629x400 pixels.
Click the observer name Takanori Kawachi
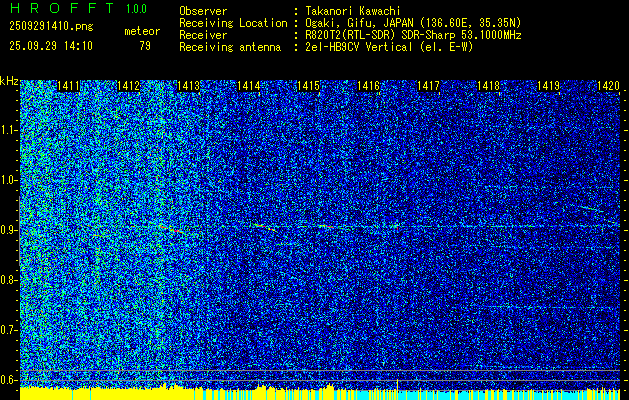[353, 11]
